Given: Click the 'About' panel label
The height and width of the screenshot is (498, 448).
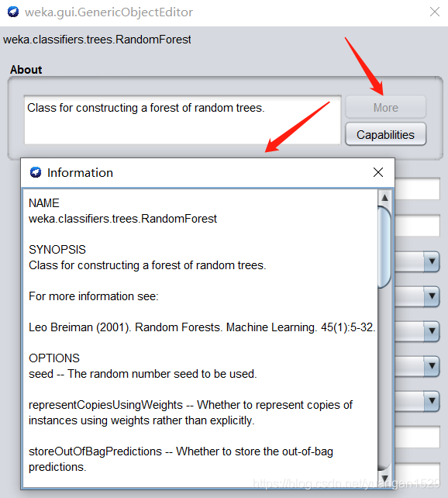Looking at the screenshot, I should coord(26,70).
